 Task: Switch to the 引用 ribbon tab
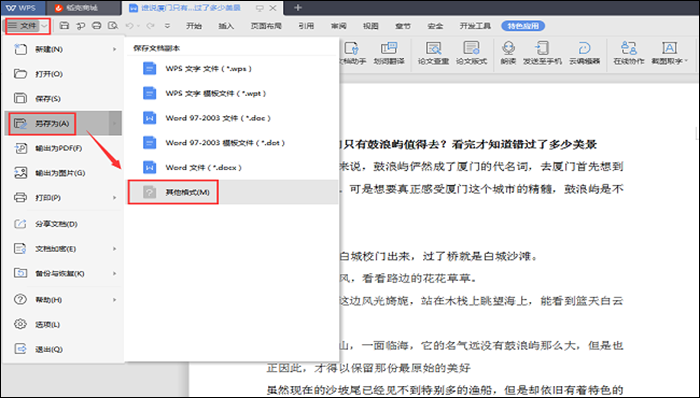point(306,26)
